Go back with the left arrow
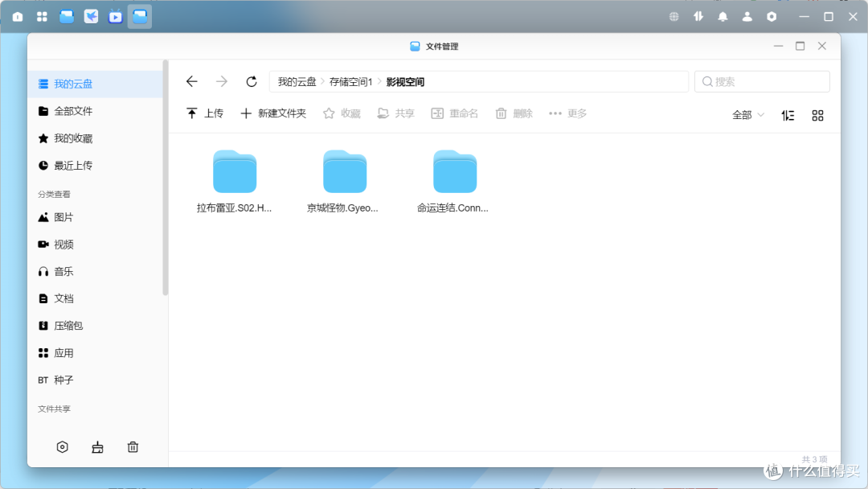Image resolution: width=868 pixels, height=489 pixels. [x=191, y=81]
